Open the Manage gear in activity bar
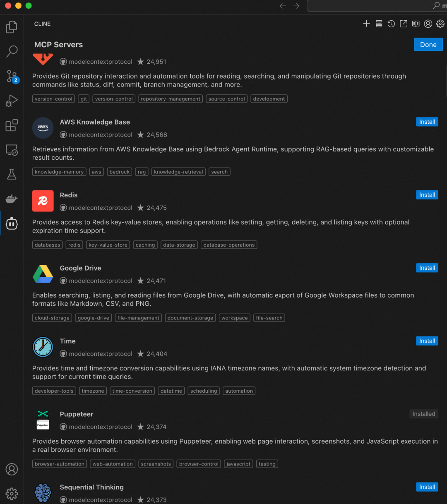447x504 pixels. coord(12,493)
